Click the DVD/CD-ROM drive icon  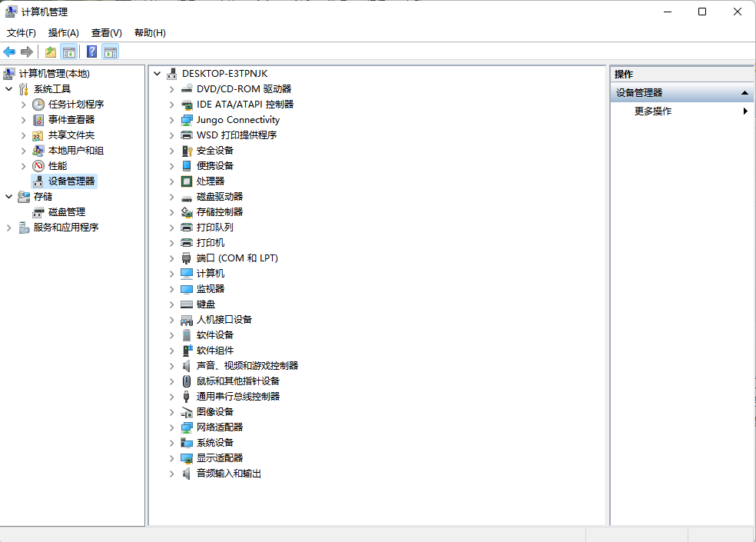[187, 89]
